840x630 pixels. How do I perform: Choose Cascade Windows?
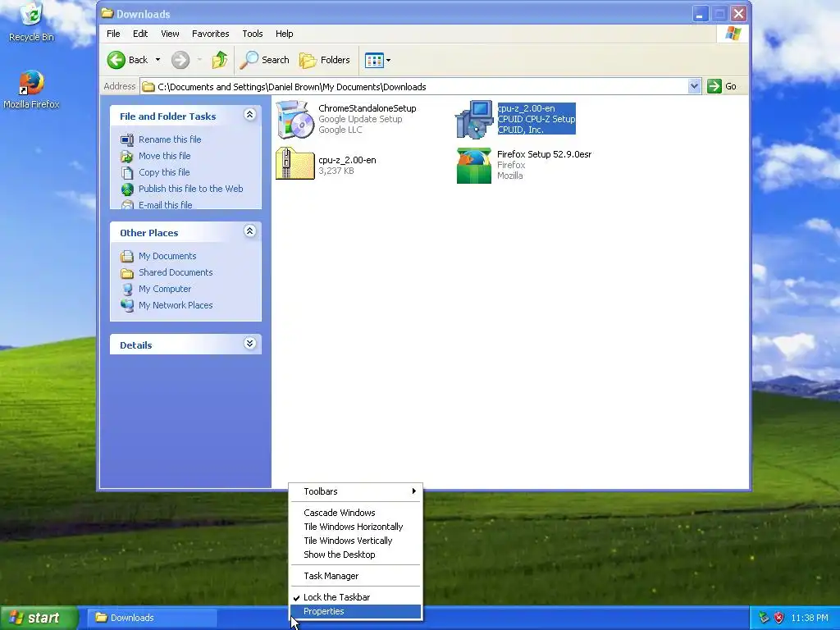356,513
